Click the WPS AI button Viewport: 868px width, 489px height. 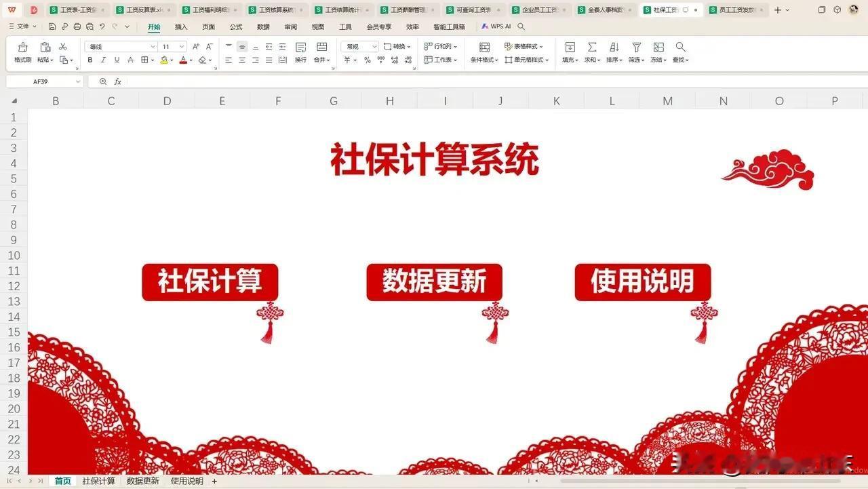pos(496,27)
